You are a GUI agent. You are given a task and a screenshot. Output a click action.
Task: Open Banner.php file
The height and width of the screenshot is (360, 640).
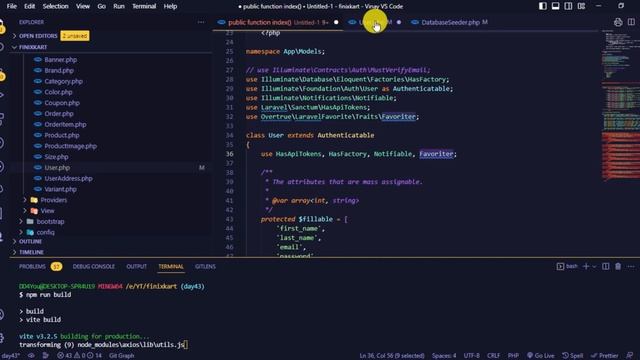[x=60, y=60]
